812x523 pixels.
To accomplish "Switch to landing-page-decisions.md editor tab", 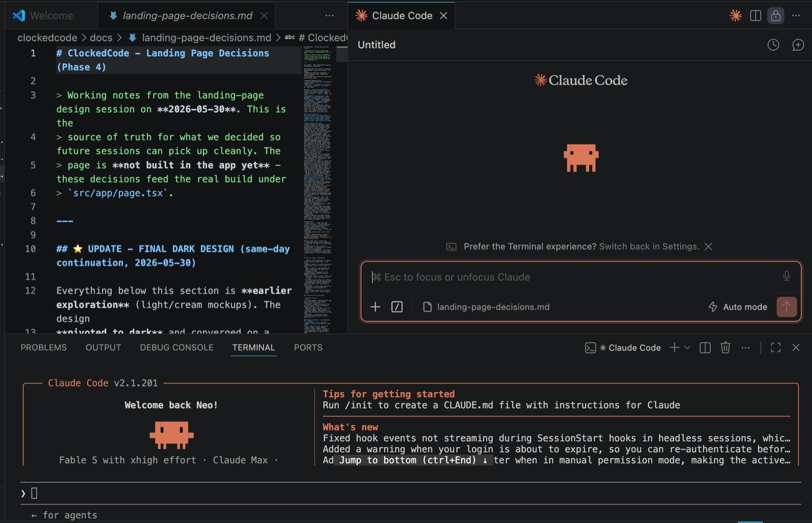I will [x=187, y=16].
